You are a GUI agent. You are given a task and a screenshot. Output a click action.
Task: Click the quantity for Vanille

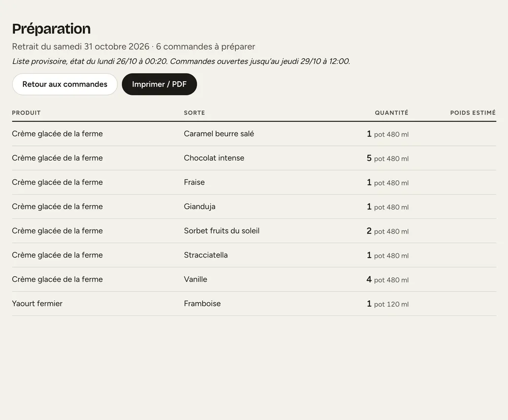pyautogui.click(x=388, y=280)
